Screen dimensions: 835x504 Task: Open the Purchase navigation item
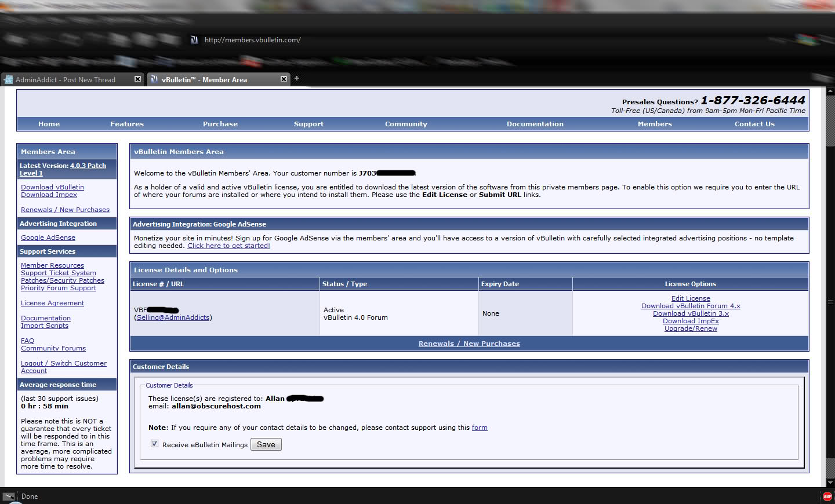point(220,124)
